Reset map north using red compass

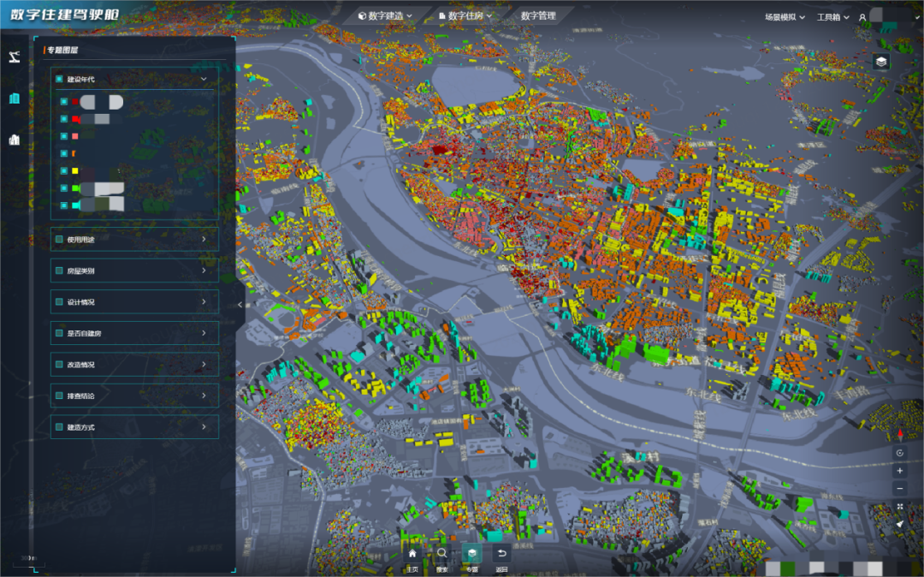pyautogui.click(x=900, y=435)
